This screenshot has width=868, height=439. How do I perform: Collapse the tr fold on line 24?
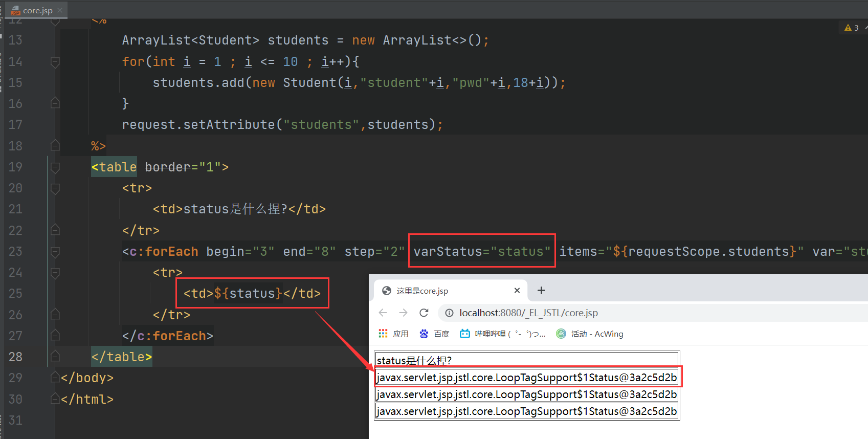55,273
